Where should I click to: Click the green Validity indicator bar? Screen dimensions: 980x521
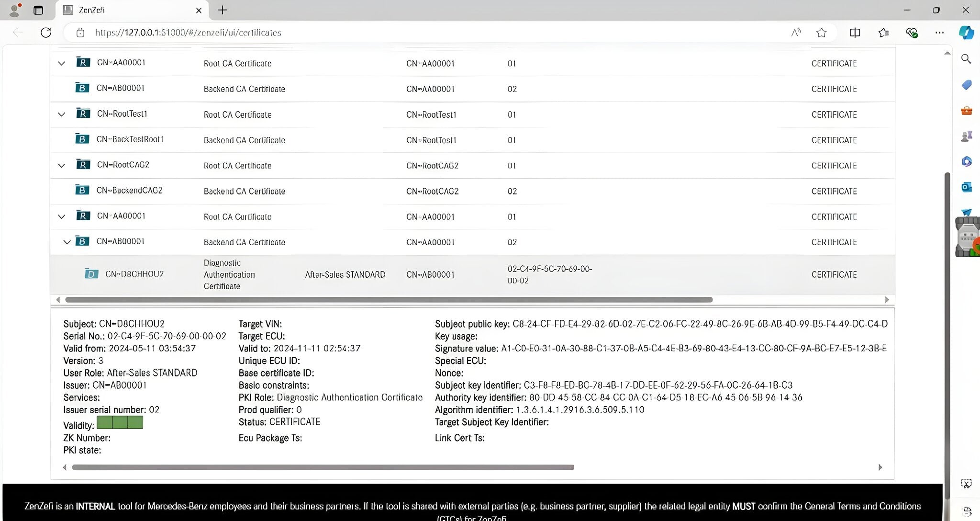click(120, 422)
